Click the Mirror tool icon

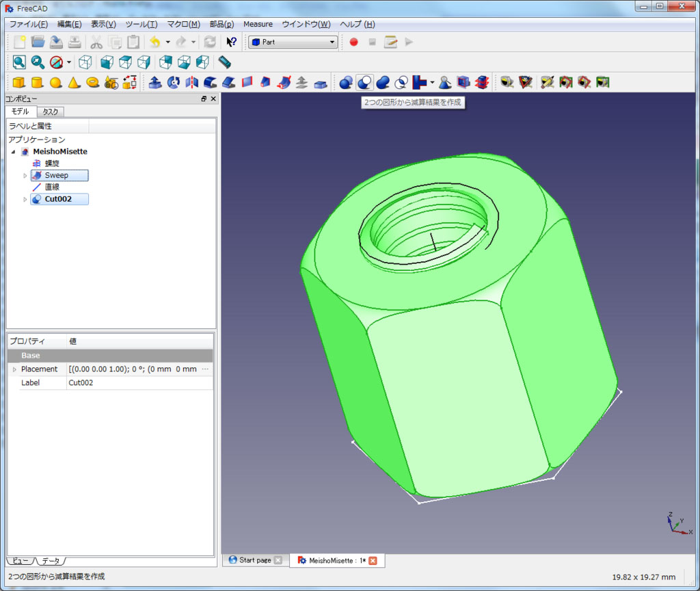tap(192, 82)
